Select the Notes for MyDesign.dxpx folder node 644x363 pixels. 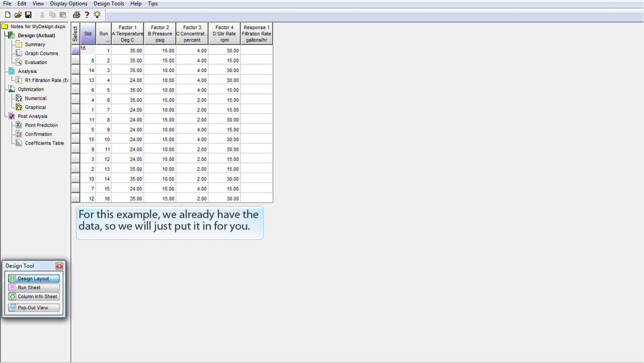coord(34,27)
